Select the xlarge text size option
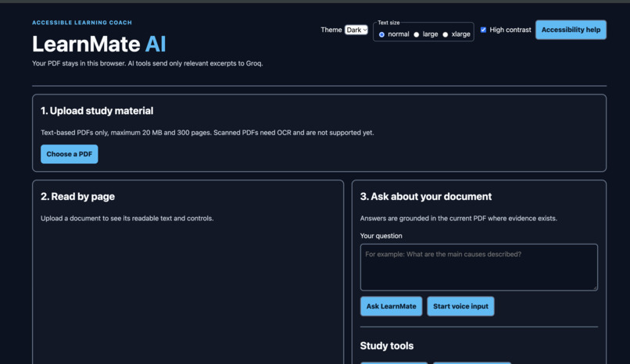 pos(446,34)
